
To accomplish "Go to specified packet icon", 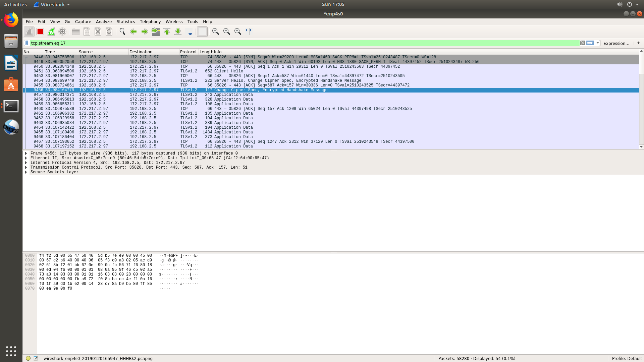I will [156, 32].
